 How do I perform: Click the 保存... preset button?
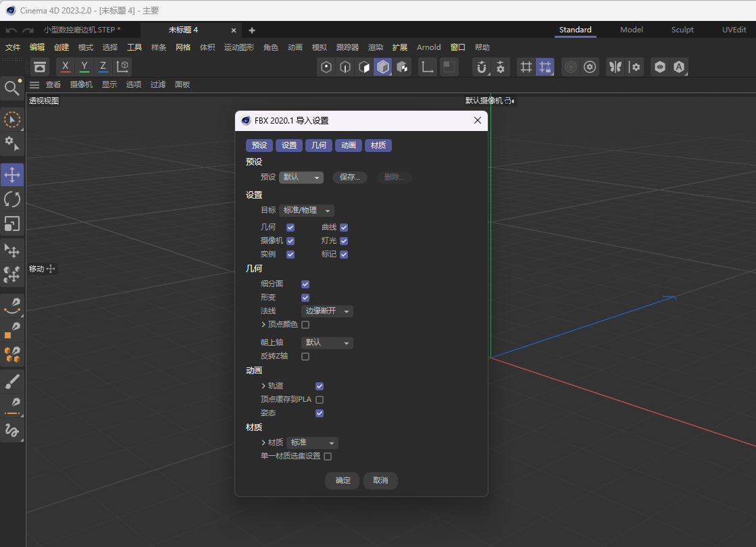point(349,178)
